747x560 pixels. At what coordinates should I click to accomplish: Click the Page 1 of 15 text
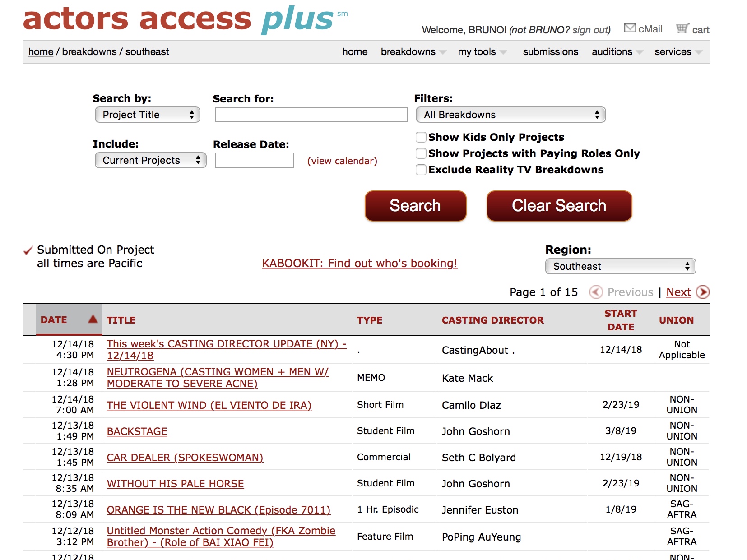point(543,292)
